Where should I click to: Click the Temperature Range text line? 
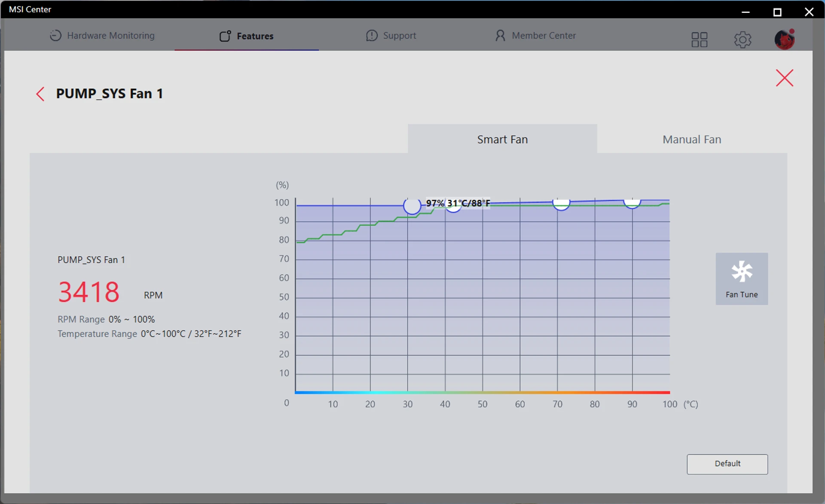click(x=150, y=334)
